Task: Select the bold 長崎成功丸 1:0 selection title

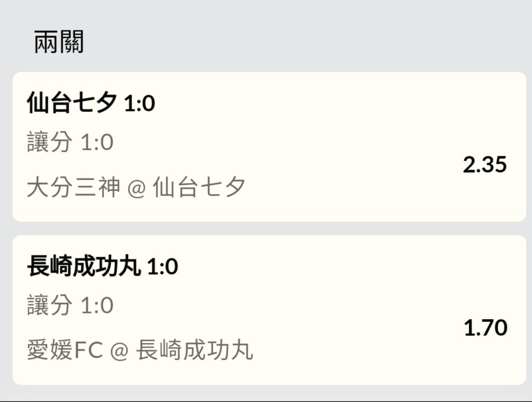Action: click(102, 267)
